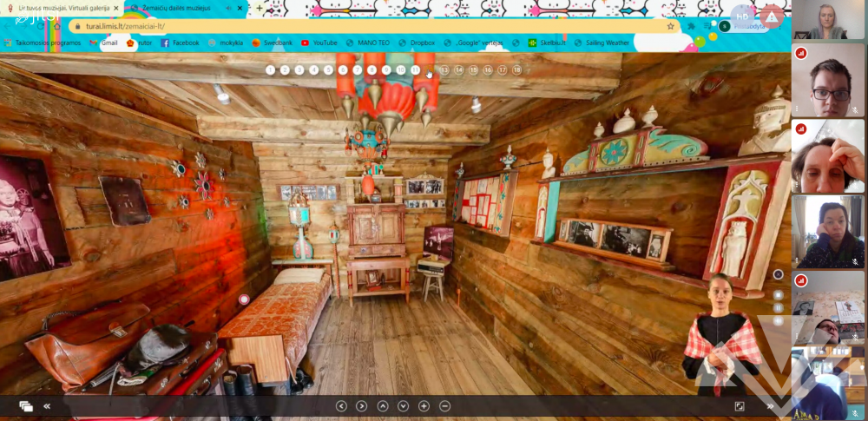
Task: Open the Gmail bookmark
Action: tap(103, 43)
